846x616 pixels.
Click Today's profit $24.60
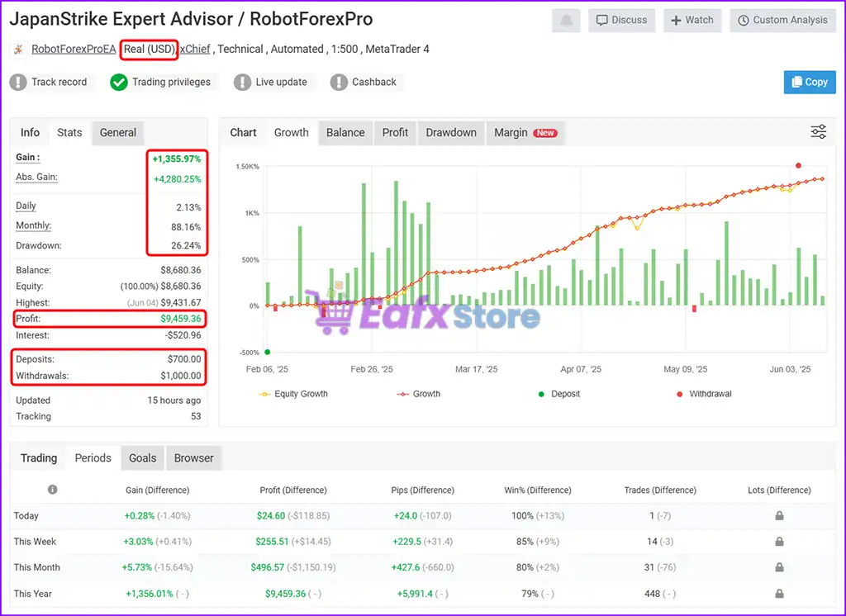[271, 515]
